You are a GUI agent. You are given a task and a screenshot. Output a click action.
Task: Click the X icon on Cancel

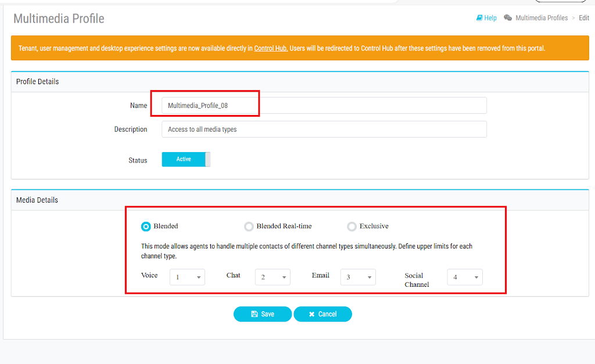pos(311,314)
